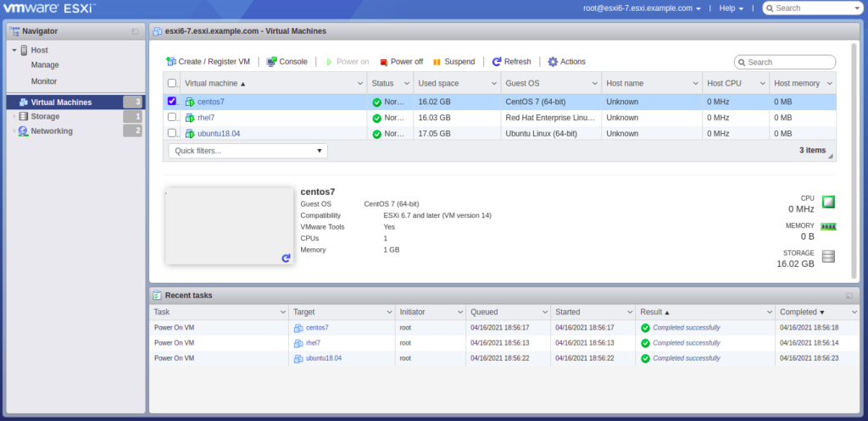Click the STORAGE disk icon
Screen dimensions: 868x421
click(828, 256)
